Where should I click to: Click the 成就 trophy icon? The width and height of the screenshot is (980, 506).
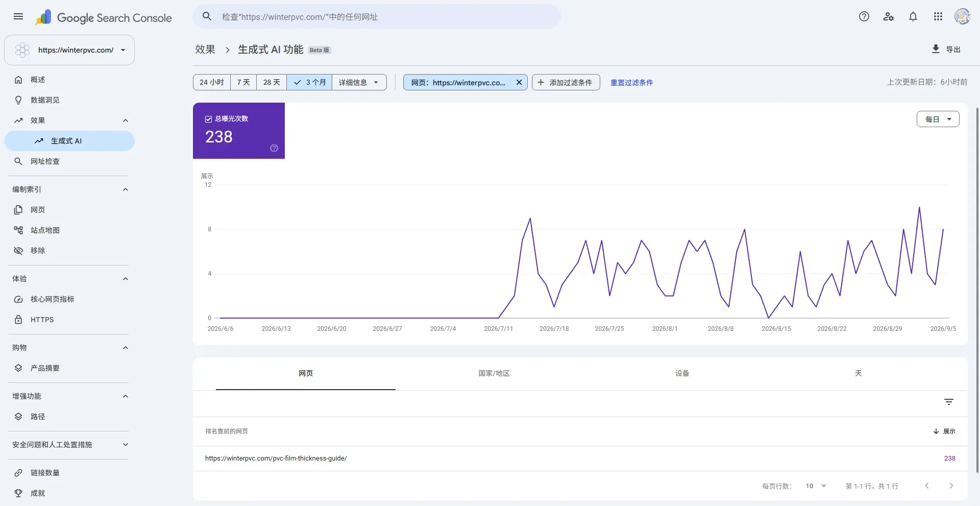(x=18, y=493)
